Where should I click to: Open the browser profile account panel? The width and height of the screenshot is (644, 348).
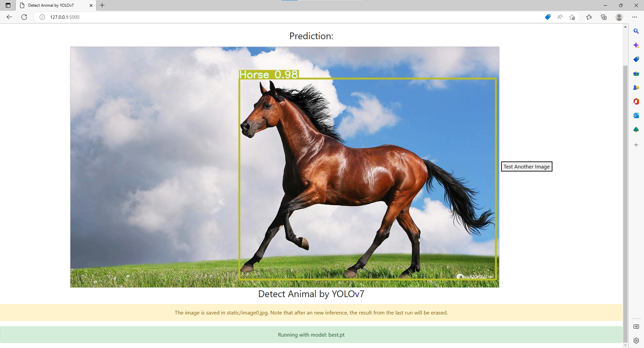[619, 17]
